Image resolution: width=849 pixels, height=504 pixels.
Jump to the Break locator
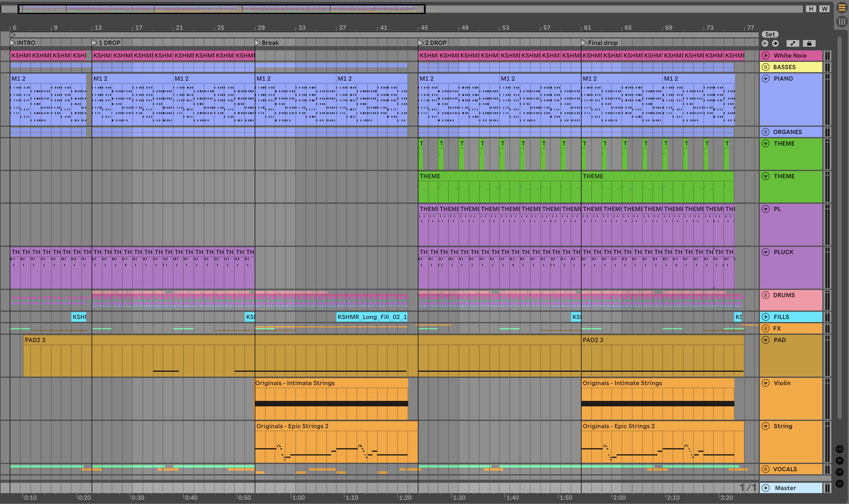258,43
